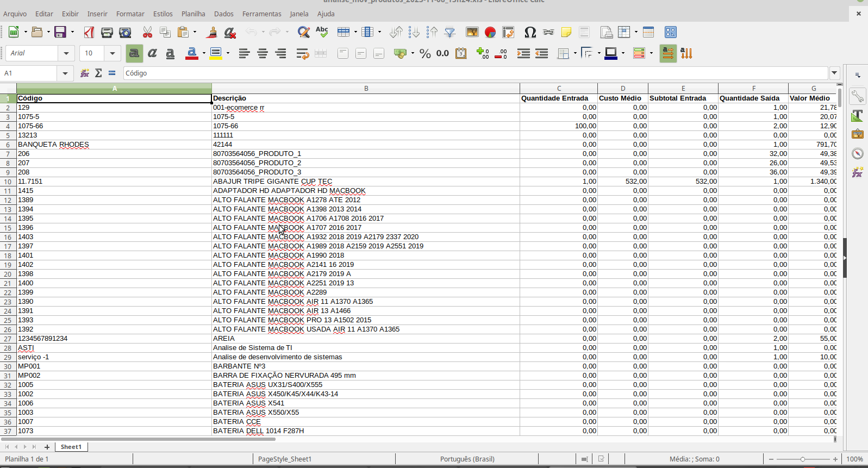Add a decimal place

(x=483, y=53)
